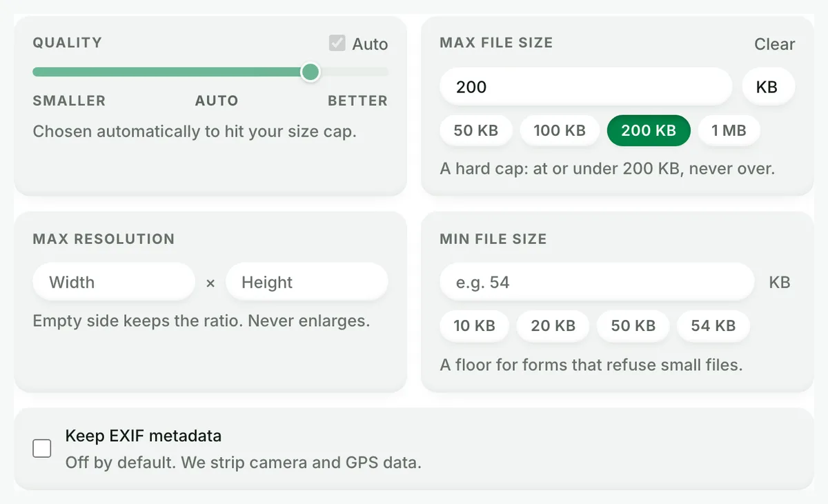828x504 pixels.
Task: Click the 'Keep EXIF metadata' label text
Action: point(144,436)
